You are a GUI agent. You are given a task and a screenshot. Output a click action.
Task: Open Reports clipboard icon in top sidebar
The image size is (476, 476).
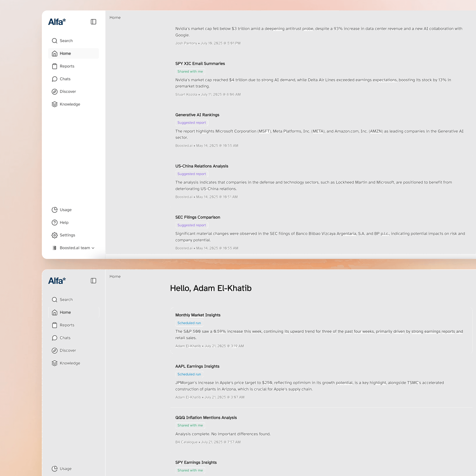pos(54,66)
